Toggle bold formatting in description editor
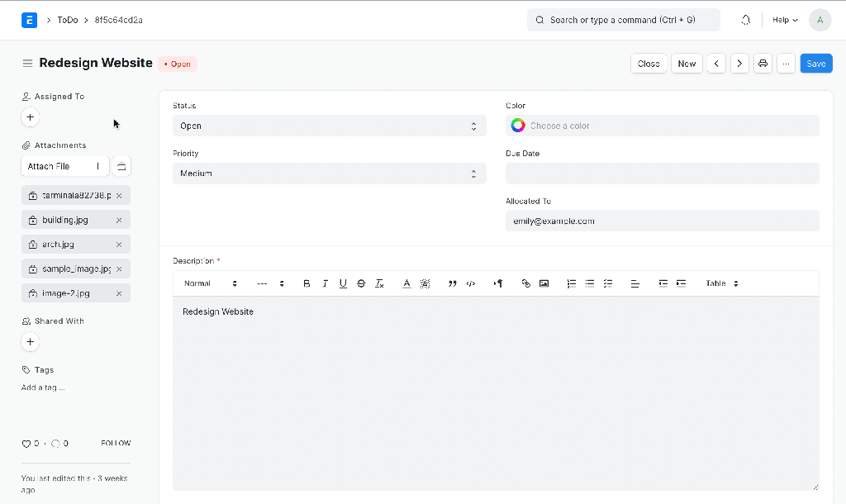This screenshot has height=504, width=846. 307,283
